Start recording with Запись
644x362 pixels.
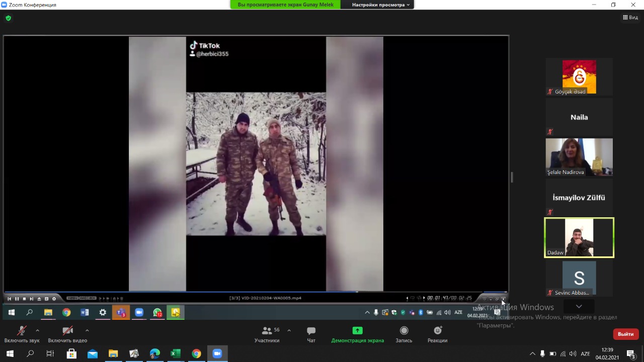click(404, 334)
